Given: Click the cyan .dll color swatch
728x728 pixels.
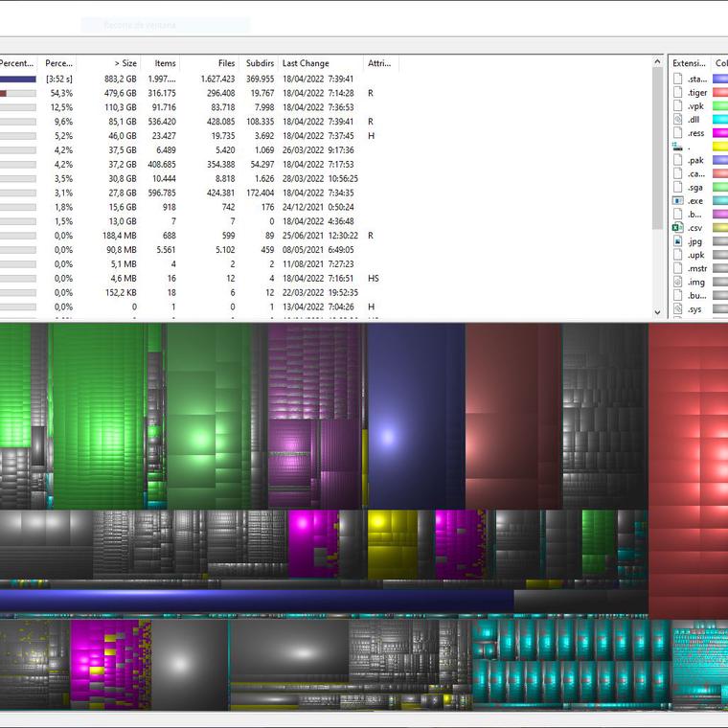Looking at the screenshot, I should (x=720, y=120).
